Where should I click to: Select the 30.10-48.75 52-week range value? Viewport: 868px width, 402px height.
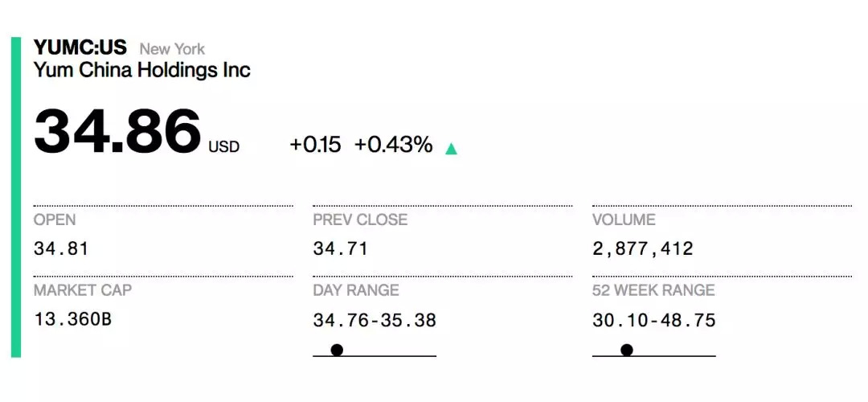coord(654,320)
